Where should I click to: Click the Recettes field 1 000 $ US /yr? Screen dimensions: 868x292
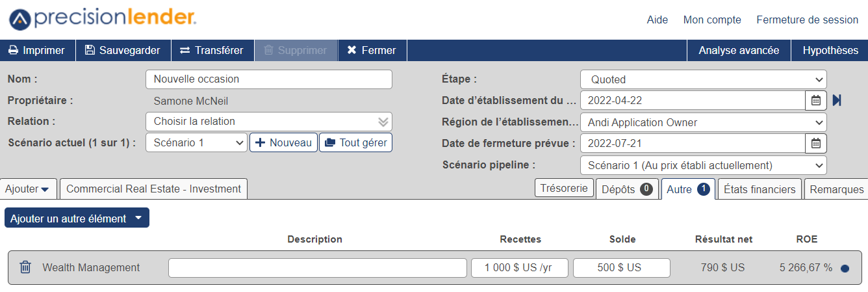tap(520, 268)
